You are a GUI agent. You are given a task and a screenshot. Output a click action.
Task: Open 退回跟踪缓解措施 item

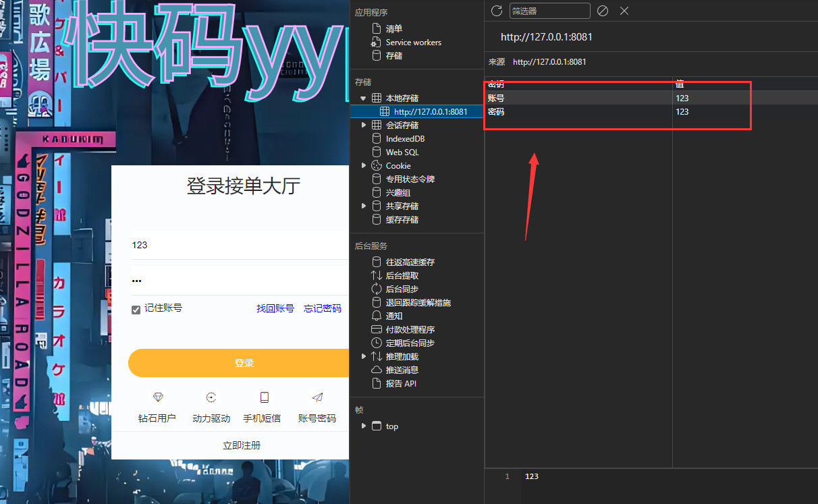tap(418, 303)
